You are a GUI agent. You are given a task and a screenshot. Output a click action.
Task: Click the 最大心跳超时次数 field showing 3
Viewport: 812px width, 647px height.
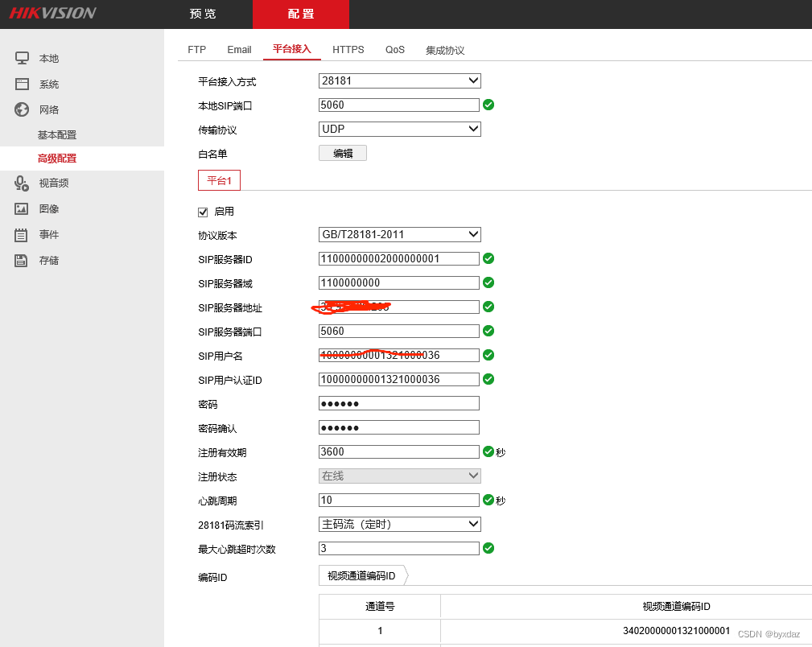point(398,548)
